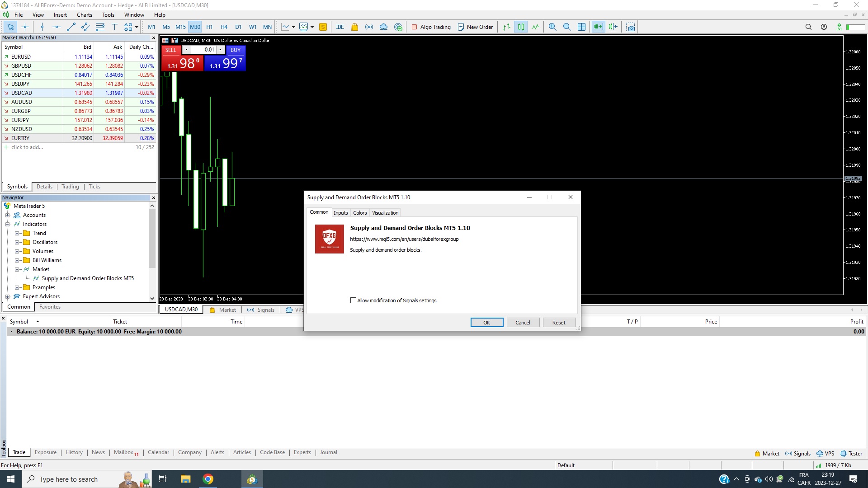The height and width of the screenshot is (488, 868).
Task: Take a chart screenshot with camera icon
Action: click(x=631, y=27)
